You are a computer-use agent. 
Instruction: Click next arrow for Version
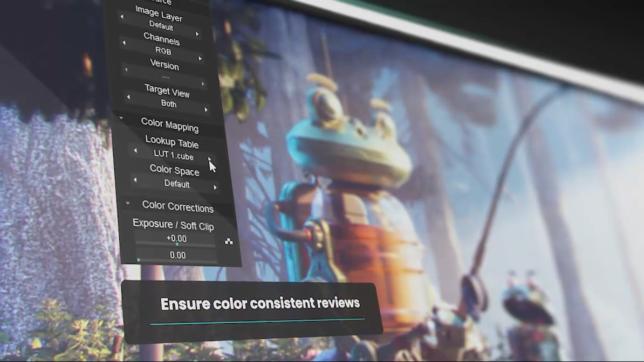click(x=203, y=83)
